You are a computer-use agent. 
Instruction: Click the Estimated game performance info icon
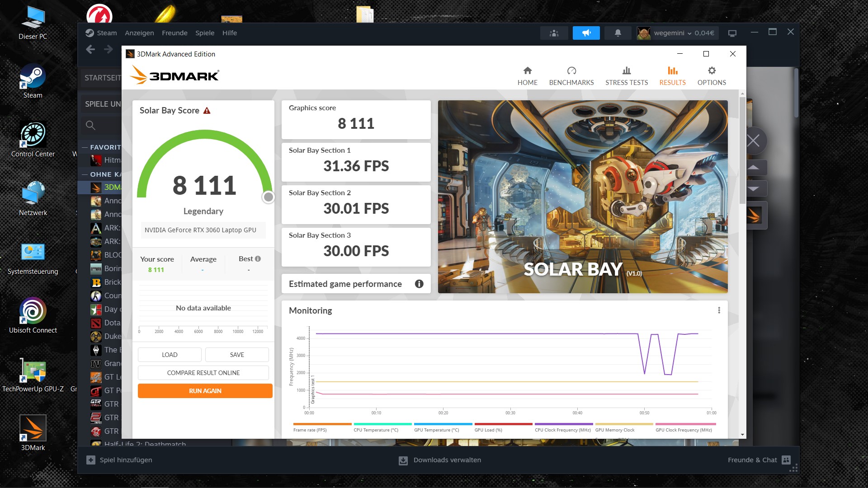click(x=419, y=284)
